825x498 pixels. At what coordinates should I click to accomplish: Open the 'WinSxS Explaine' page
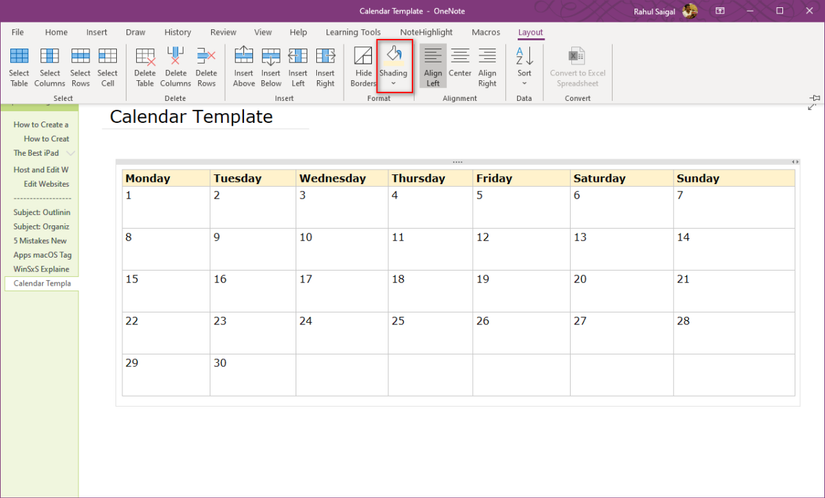(41, 269)
